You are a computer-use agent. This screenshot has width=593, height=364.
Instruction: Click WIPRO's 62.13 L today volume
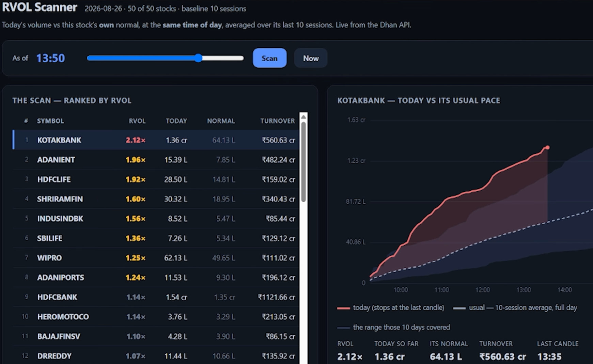coord(176,258)
